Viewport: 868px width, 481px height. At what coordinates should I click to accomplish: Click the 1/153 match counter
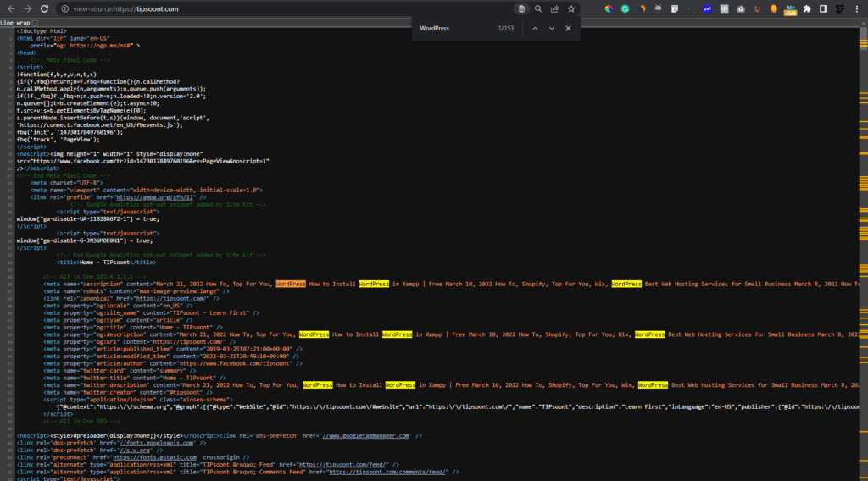505,28
